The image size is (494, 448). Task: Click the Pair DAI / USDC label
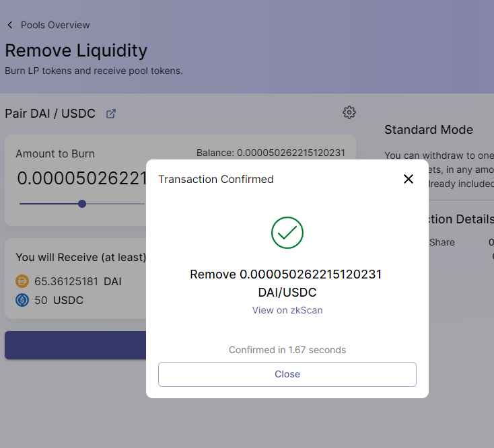[x=50, y=114]
